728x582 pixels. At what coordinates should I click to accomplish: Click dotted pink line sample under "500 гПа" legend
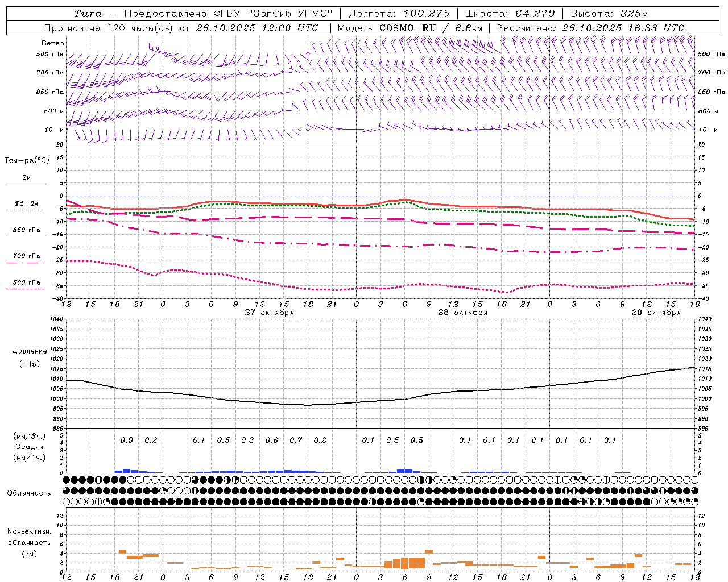[25, 289]
